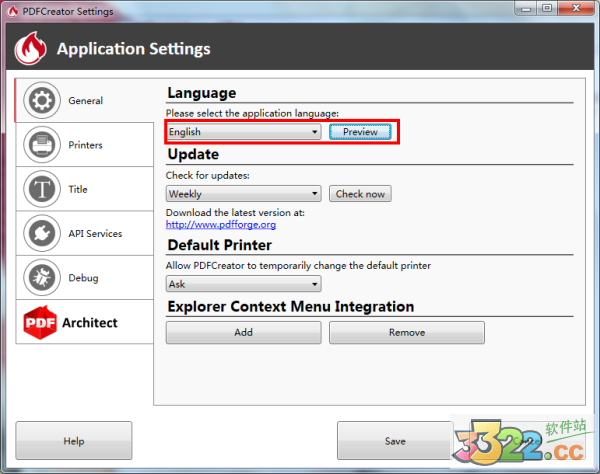
Task: Click the Title T icon
Action: pos(42,189)
